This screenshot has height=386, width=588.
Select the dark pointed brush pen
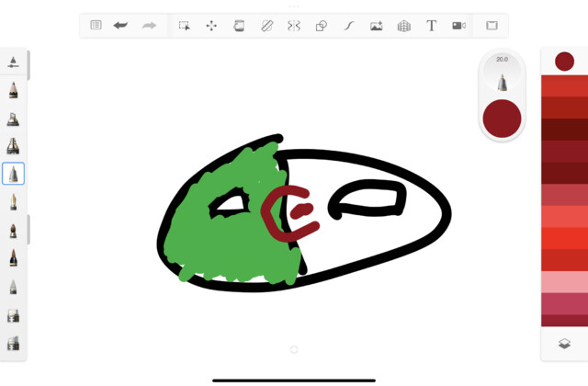pyautogui.click(x=13, y=258)
